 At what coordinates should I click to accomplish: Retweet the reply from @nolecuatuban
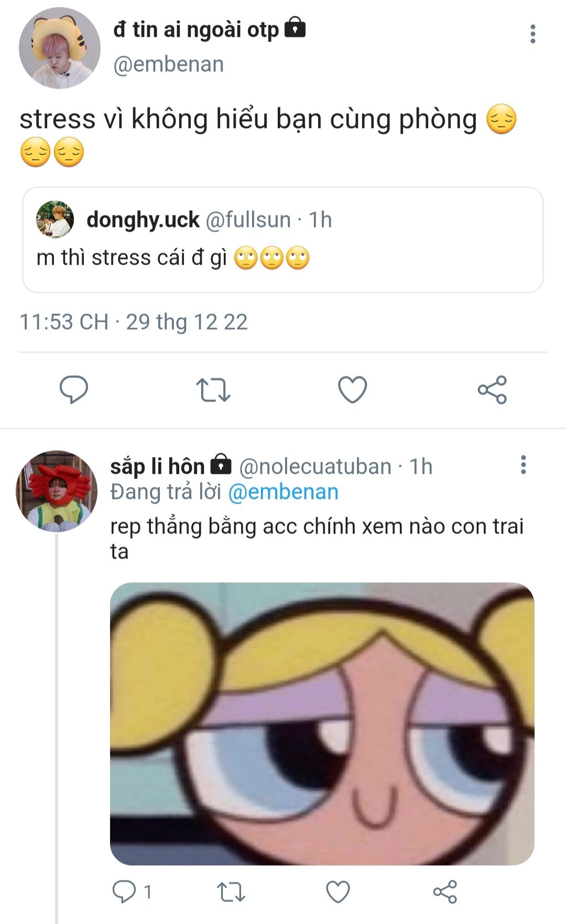[x=231, y=892]
